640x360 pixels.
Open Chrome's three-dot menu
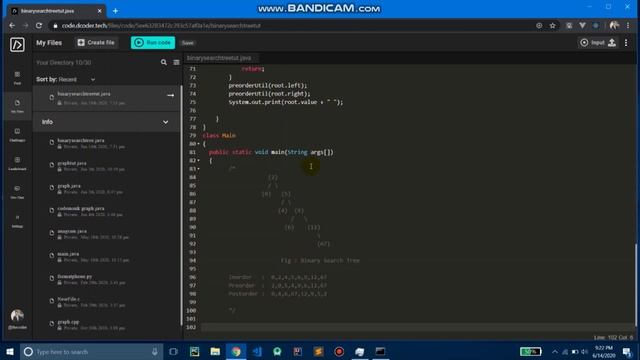coord(628,25)
